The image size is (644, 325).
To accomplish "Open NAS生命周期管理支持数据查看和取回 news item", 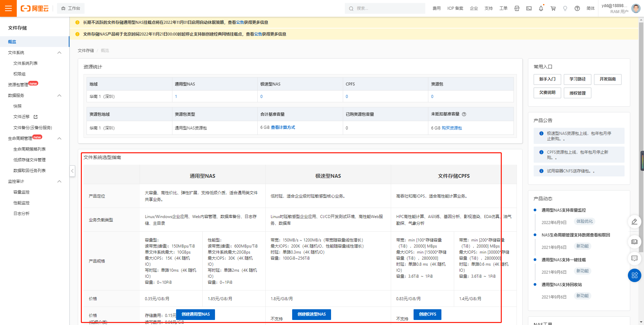I will pos(576,235).
